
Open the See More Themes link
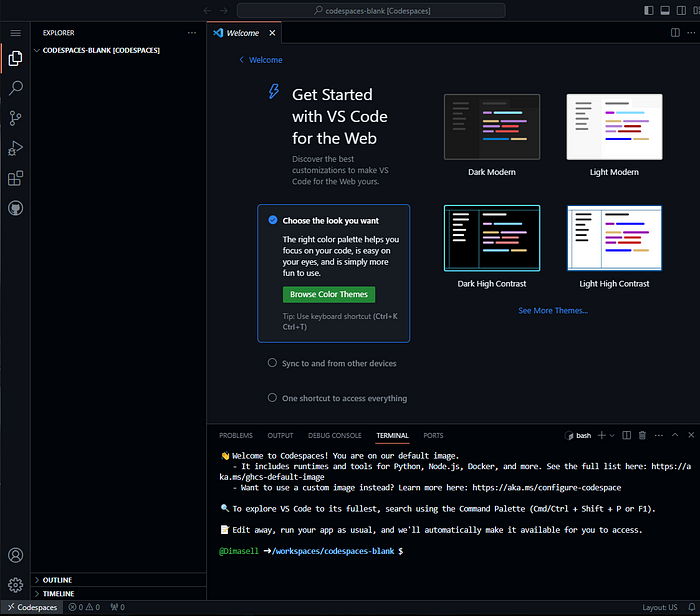(x=553, y=311)
